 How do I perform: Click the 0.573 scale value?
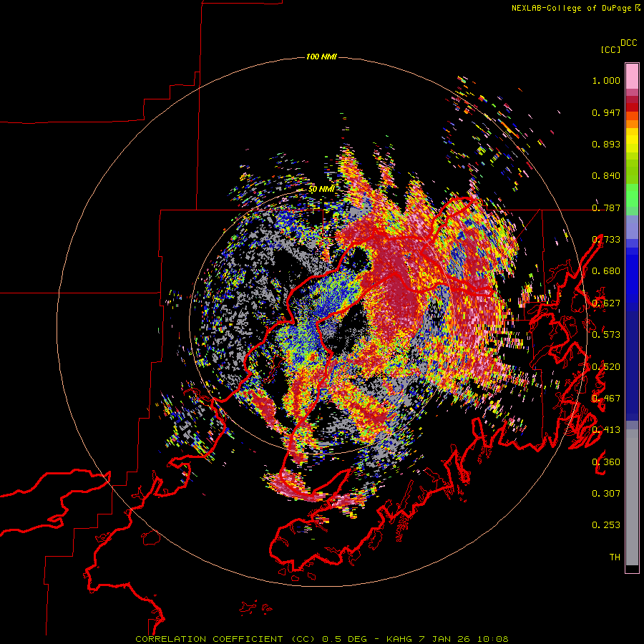606,335
